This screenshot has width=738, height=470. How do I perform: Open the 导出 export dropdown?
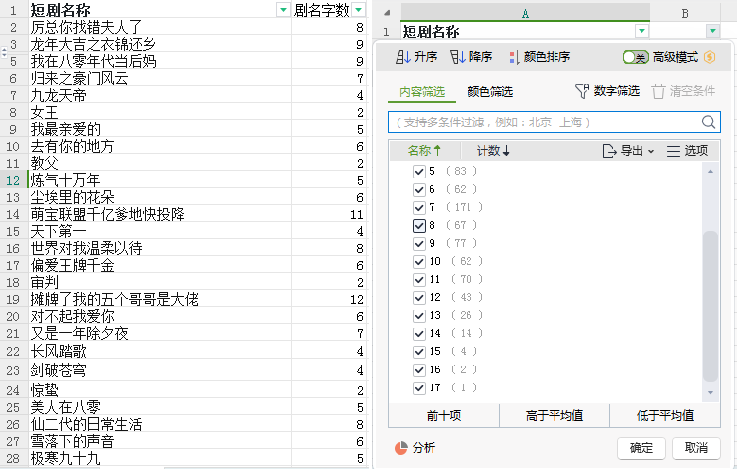coord(628,151)
